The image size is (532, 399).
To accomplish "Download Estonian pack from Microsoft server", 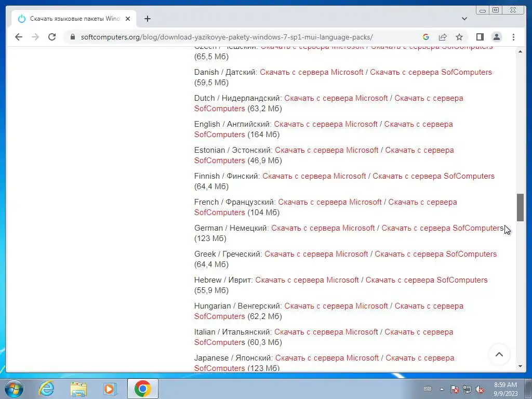I will 327,150.
